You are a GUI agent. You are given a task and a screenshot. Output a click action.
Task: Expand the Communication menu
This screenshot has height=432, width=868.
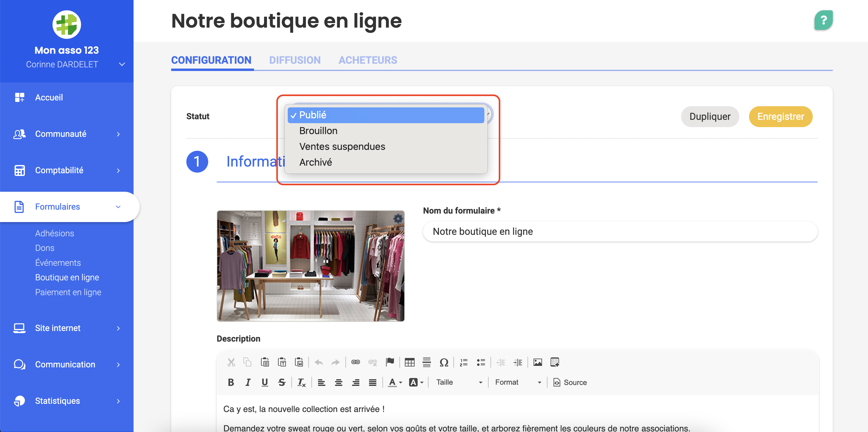coord(67,364)
